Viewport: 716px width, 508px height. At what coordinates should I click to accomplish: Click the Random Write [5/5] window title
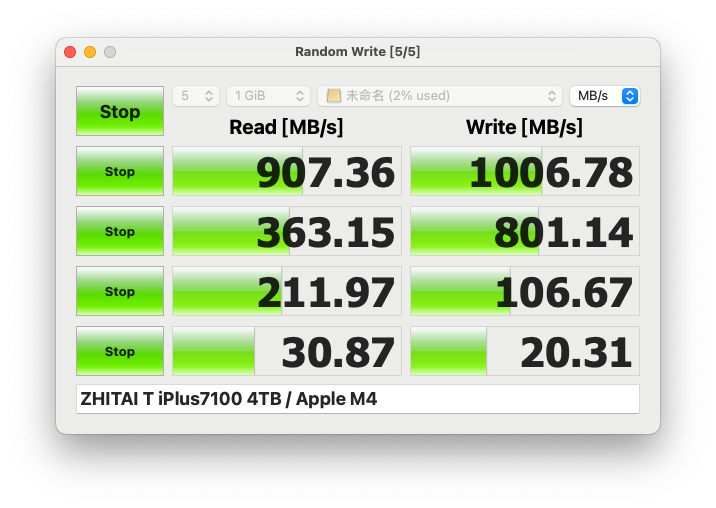tap(358, 52)
